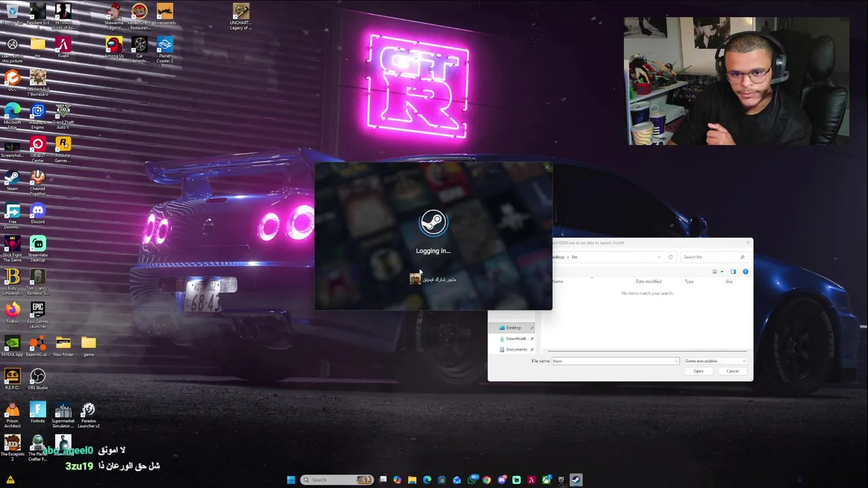Open the Bully Scholarship desktop shortcut

(x=12, y=282)
